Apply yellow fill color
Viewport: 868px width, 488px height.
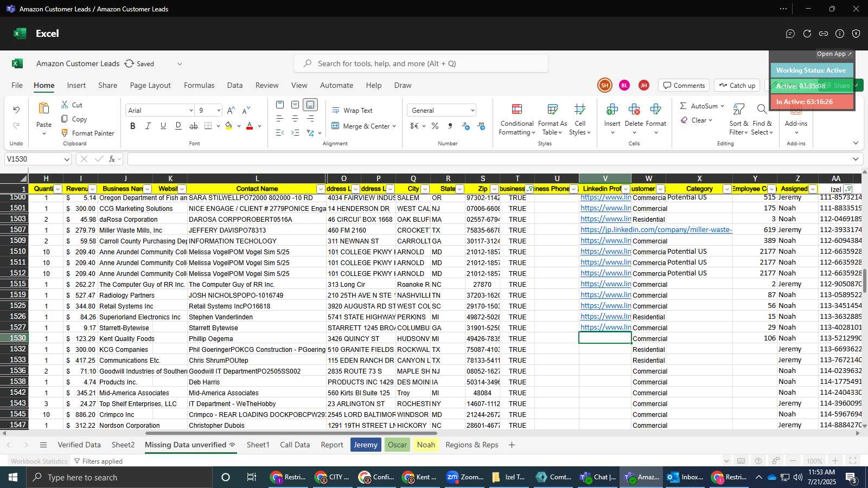click(x=228, y=126)
